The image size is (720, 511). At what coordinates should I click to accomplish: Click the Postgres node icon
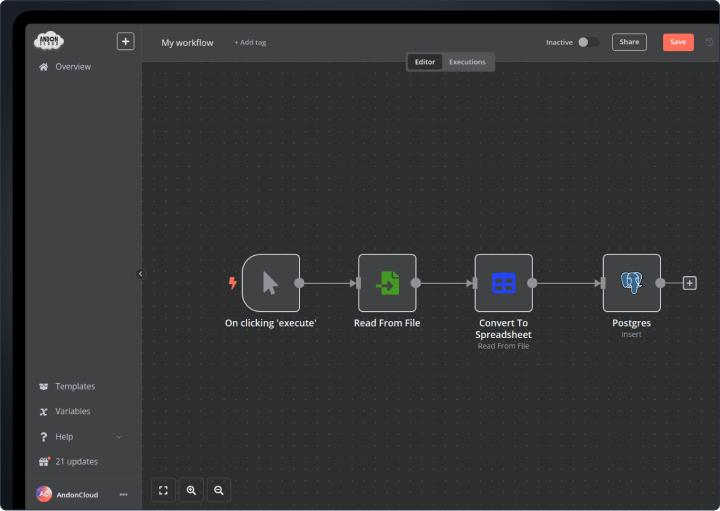pos(631,283)
